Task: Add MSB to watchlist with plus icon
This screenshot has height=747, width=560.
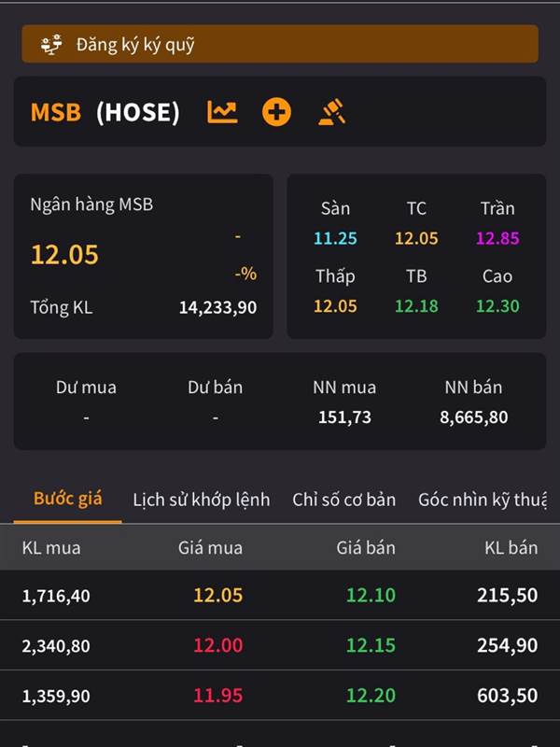Action: click(x=276, y=112)
